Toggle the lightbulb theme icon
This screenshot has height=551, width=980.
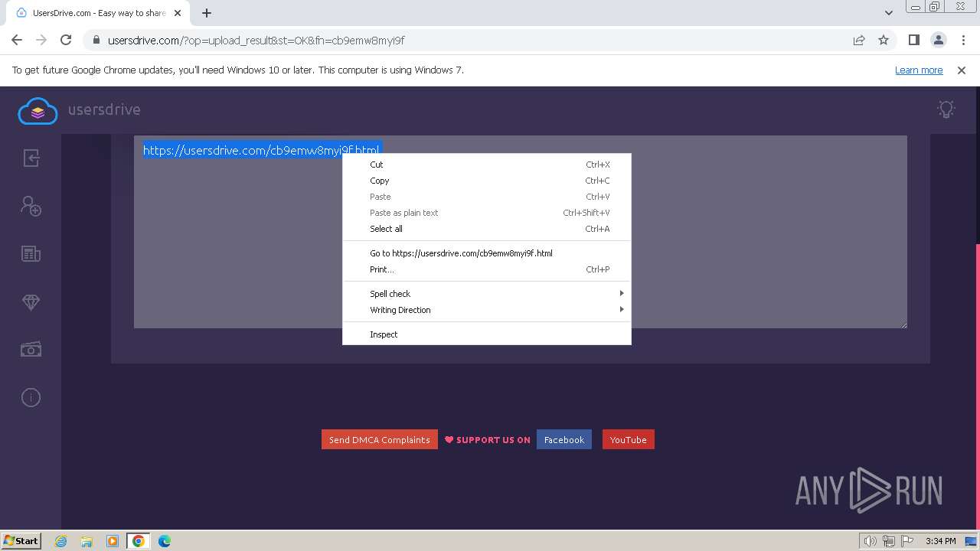click(x=946, y=109)
